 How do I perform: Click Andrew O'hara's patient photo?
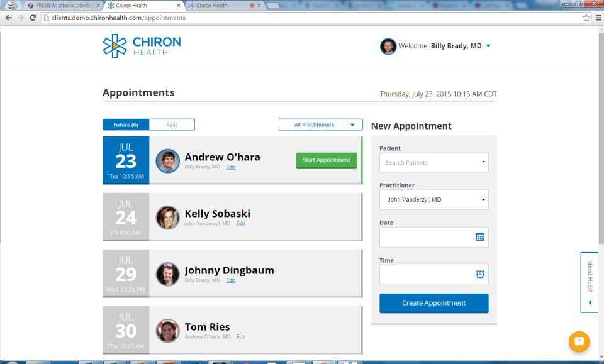[167, 161]
